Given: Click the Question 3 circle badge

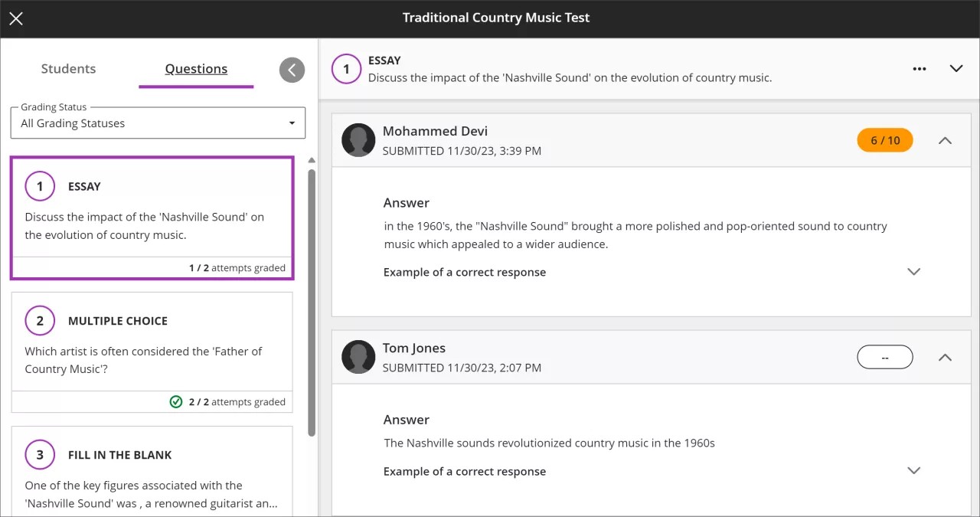Looking at the screenshot, I should [x=40, y=454].
